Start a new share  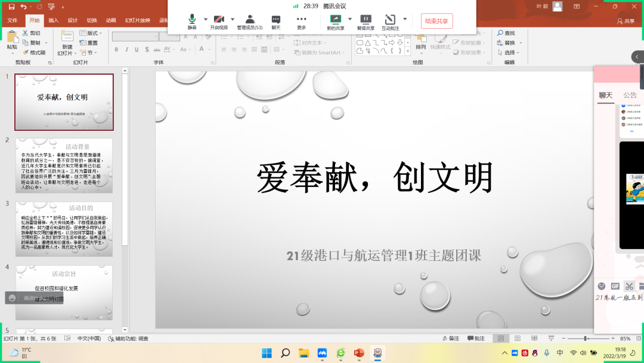point(335,20)
